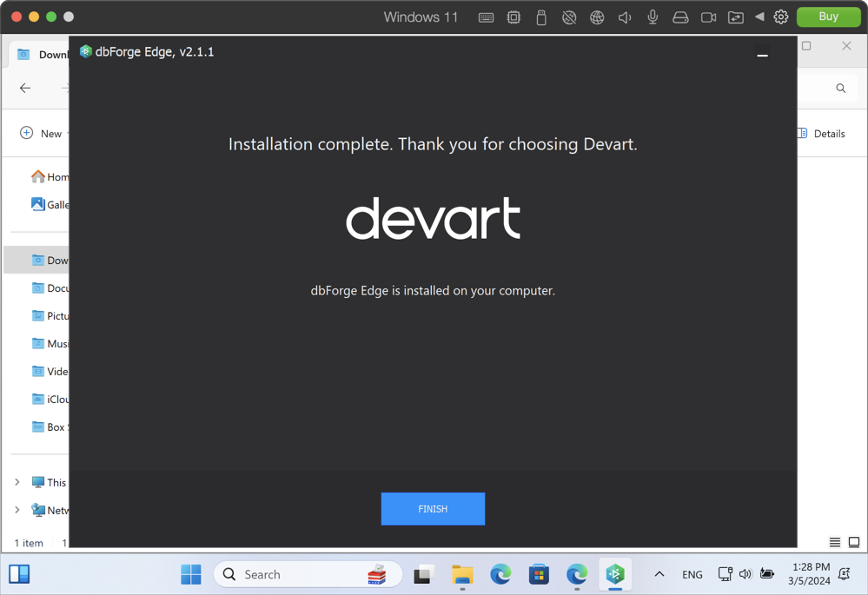The width and height of the screenshot is (868, 595).
Task: Click the Parallels disabled sharing icon
Action: click(x=569, y=17)
